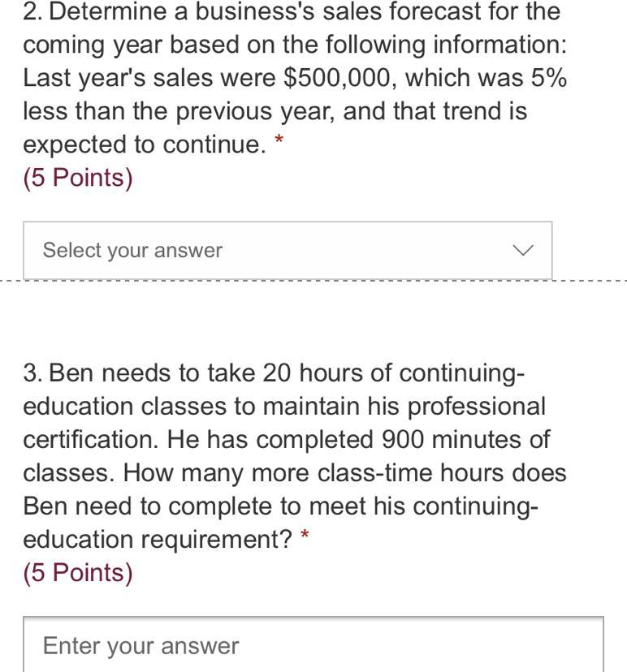This screenshot has width=627, height=672.
Task: Click the dropdown chevron arrow for question 2
Action: [x=524, y=250]
